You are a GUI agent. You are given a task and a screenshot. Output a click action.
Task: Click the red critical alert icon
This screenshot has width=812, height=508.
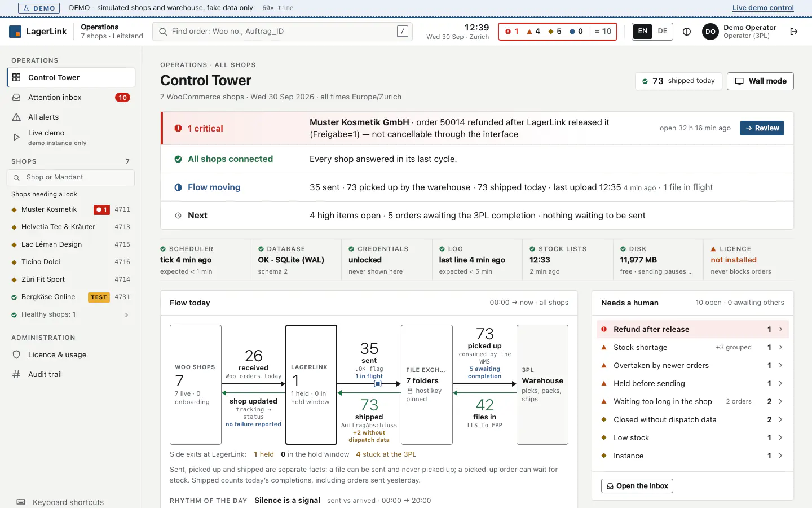pyautogui.click(x=178, y=128)
